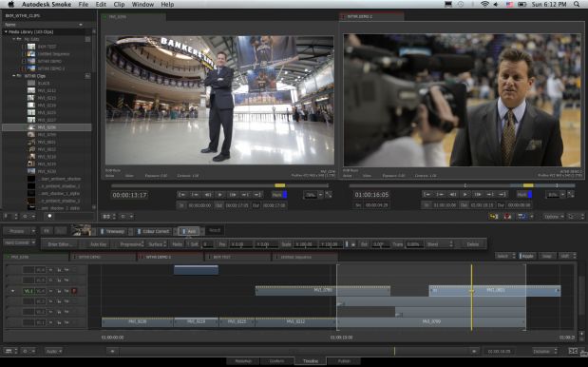Switch to the BKM TEST timeline tab

coord(238,257)
